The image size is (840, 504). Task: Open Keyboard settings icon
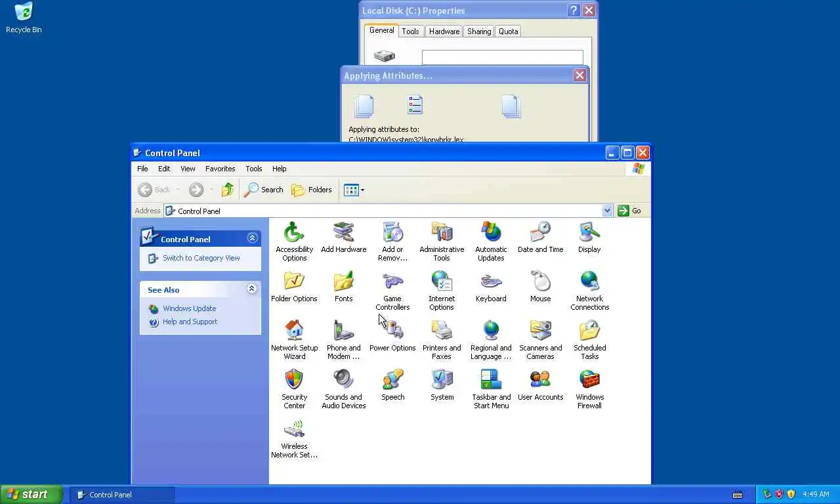[x=491, y=282]
